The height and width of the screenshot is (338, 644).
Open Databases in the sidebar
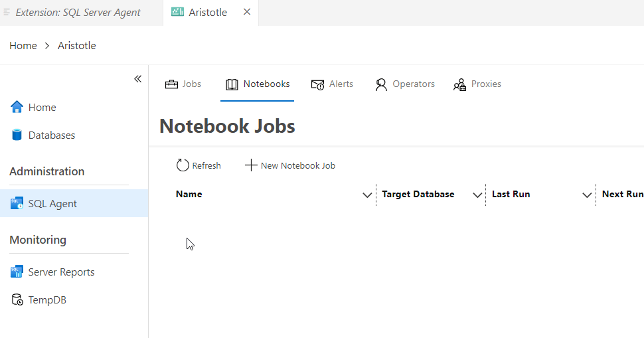pyautogui.click(x=51, y=135)
